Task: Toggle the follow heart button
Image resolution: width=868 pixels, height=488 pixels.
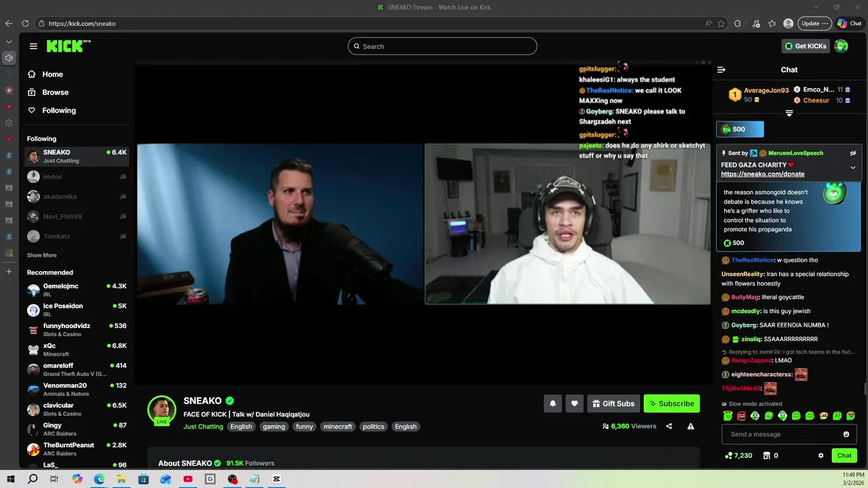Action: click(x=574, y=403)
